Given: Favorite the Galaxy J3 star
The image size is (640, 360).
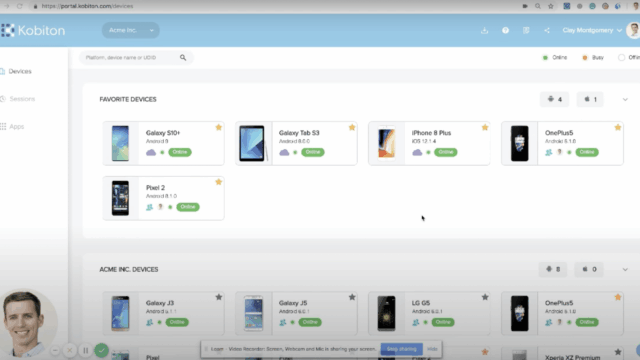Looking at the screenshot, I should (x=219, y=297).
